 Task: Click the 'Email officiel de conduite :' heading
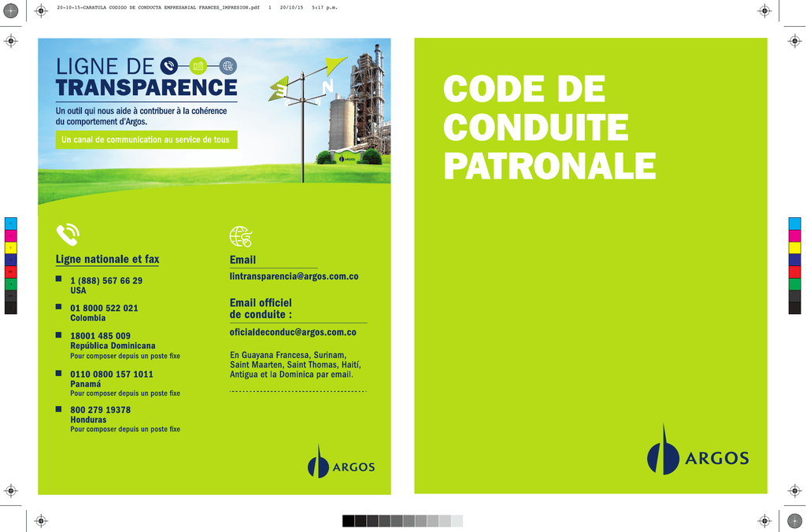click(x=261, y=308)
